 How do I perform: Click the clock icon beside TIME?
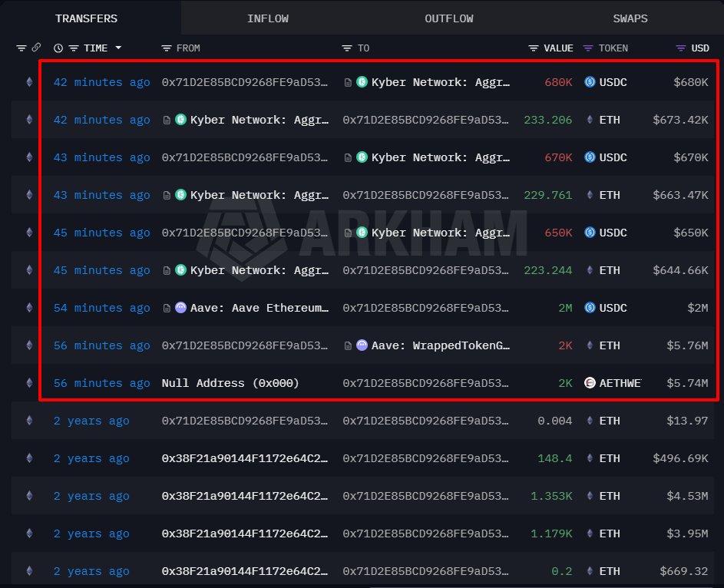(58, 48)
